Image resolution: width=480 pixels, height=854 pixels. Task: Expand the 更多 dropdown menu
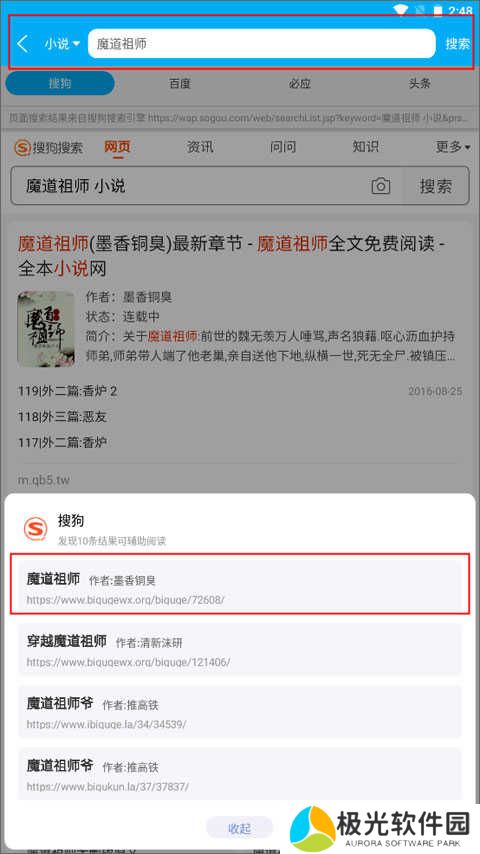point(453,147)
